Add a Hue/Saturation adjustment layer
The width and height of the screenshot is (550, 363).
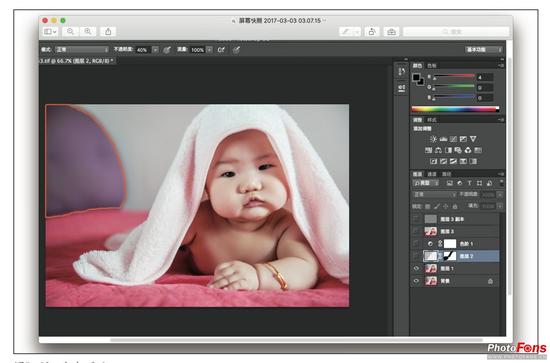coord(428,150)
